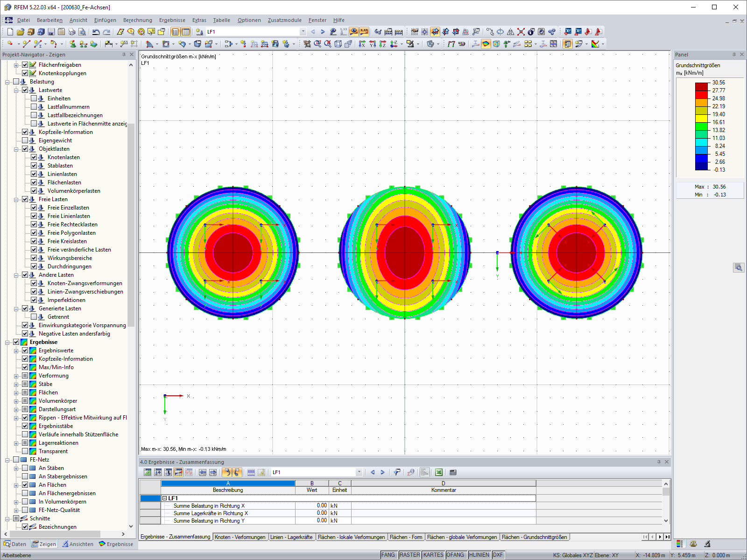The width and height of the screenshot is (747, 560).
Task: Open the color scale options icon
Action: [595, 44]
